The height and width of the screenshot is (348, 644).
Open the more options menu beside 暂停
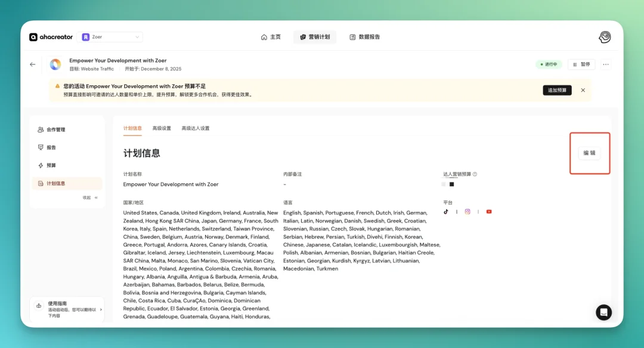[605, 64]
